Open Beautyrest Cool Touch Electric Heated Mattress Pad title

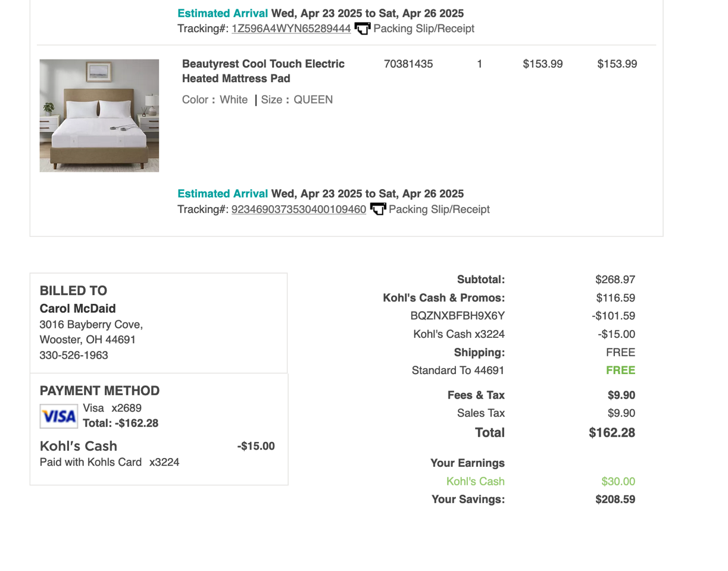[264, 71]
